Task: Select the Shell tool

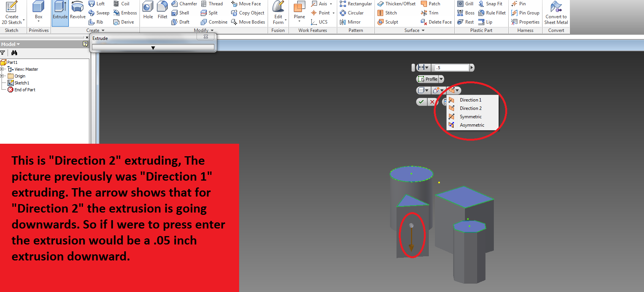Action: [180, 13]
